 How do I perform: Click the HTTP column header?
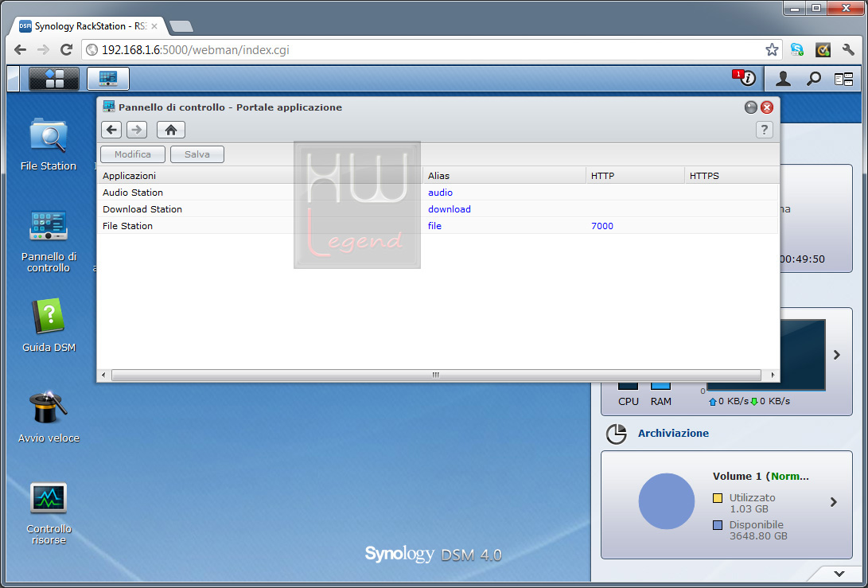[635, 176]
